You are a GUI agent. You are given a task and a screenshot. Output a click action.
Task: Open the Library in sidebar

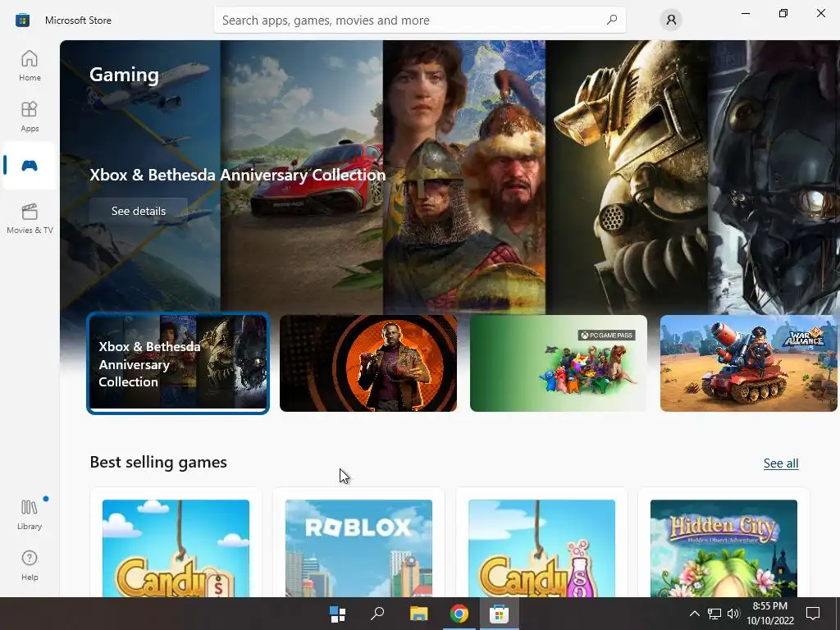(x=30, y=514)
